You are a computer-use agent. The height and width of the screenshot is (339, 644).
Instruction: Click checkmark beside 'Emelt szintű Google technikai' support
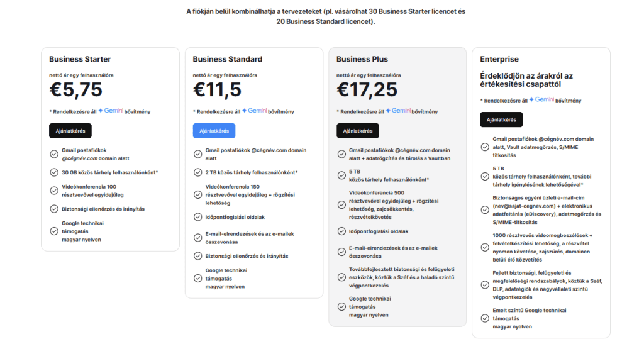point(485,318)
